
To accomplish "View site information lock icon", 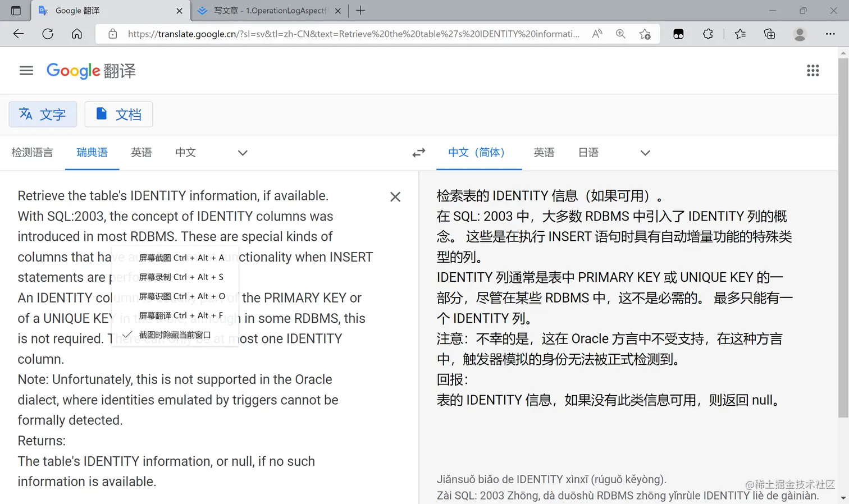I will [x=113, y=34].
